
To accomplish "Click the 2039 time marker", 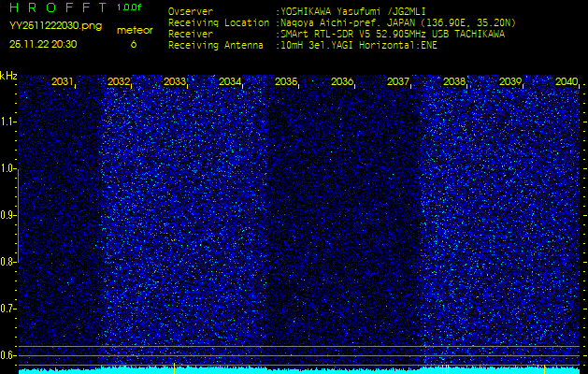I will point(510,81).
